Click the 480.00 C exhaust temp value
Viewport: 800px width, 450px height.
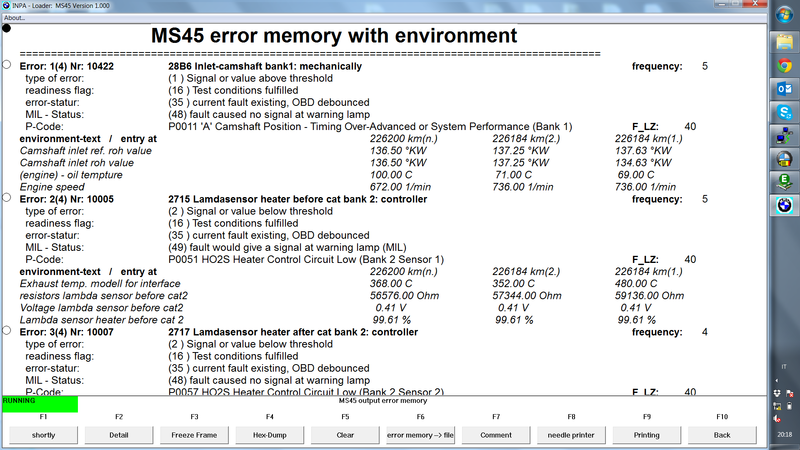[636, 284]
